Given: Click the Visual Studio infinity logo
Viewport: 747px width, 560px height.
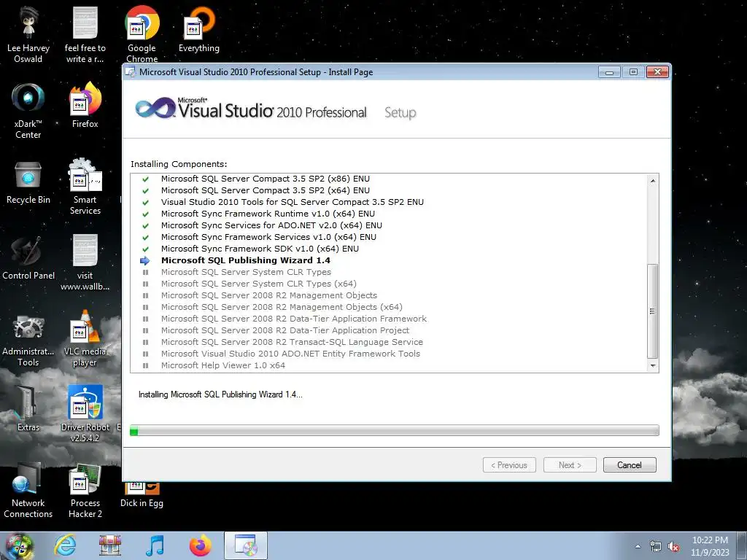Looking at the screenshot, I should (x=155, y=109).
